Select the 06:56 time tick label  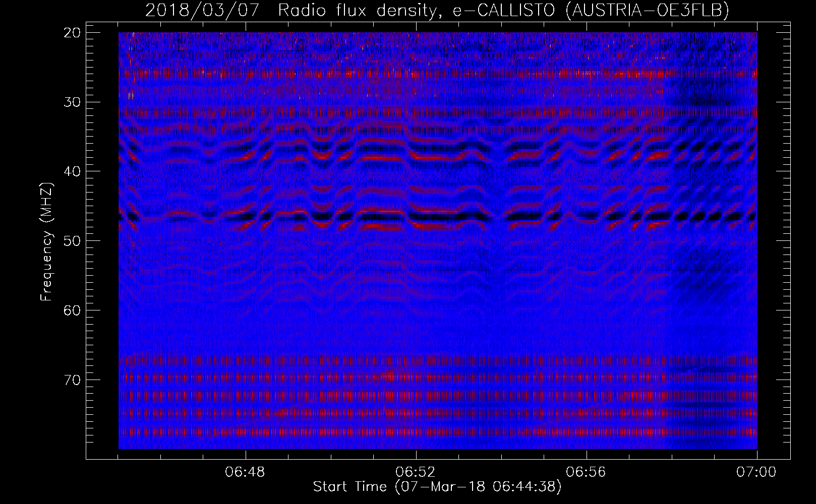[x=586, y=472]
